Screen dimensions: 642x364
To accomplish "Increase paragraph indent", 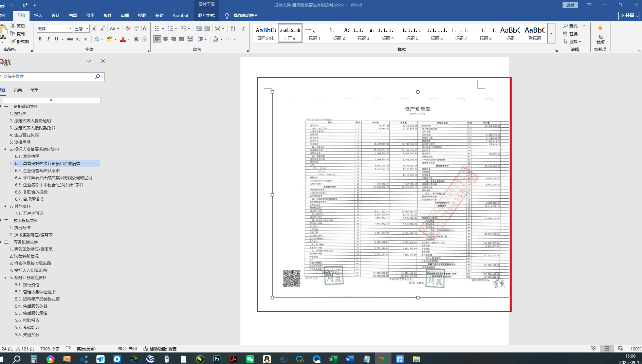I will coord(207,29).
